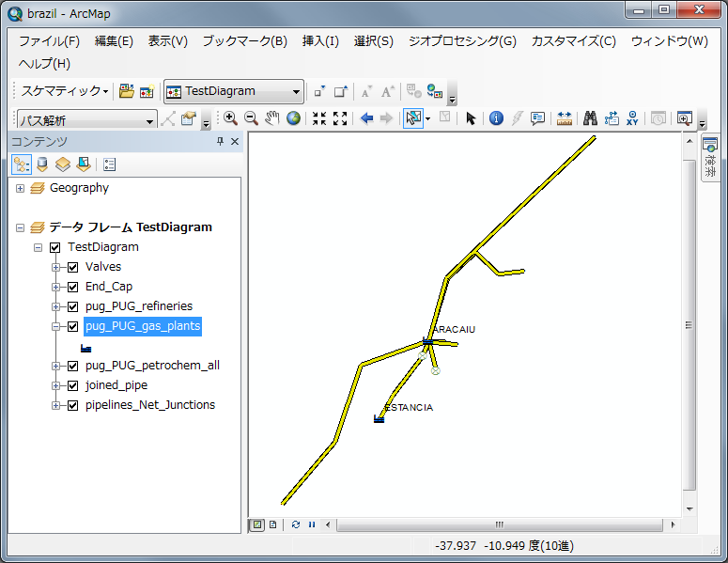
Task: Click the Fixed Zoom Out icon
Action: (340, 118)
